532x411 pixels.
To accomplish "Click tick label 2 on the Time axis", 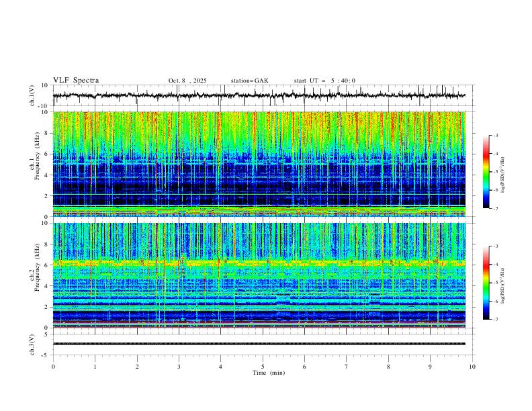I will [x=137, y=367].
